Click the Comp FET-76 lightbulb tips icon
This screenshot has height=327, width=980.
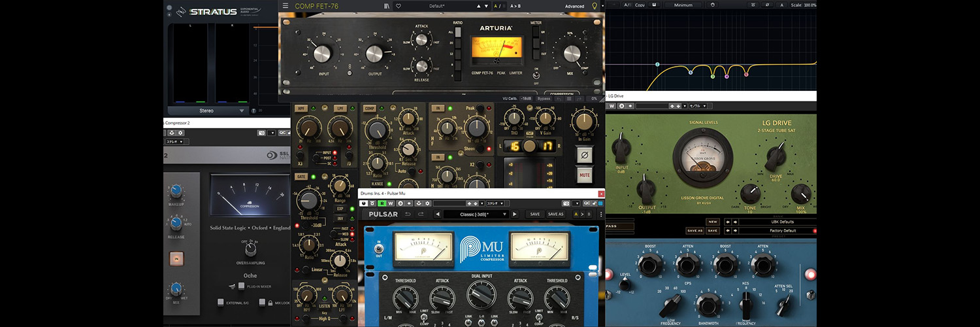tap(594, 6)
